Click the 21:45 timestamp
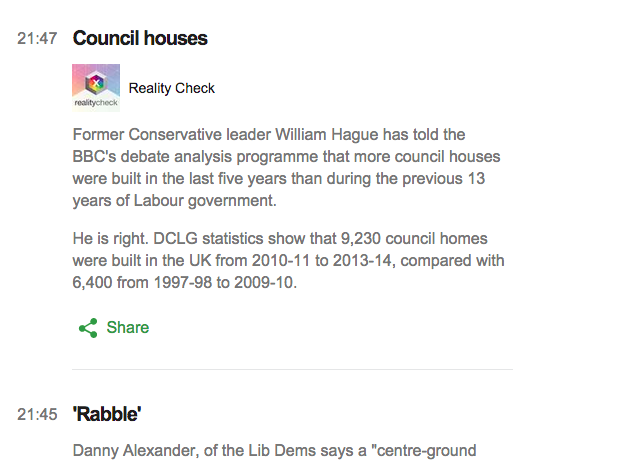618x466 pixels. (x=37, y=414)
